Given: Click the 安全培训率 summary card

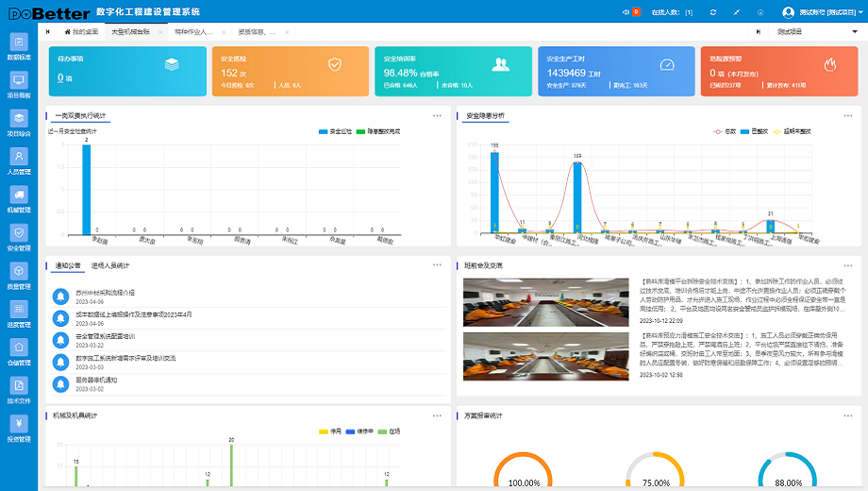Looking at the screenshot, I should pos(454,72).
